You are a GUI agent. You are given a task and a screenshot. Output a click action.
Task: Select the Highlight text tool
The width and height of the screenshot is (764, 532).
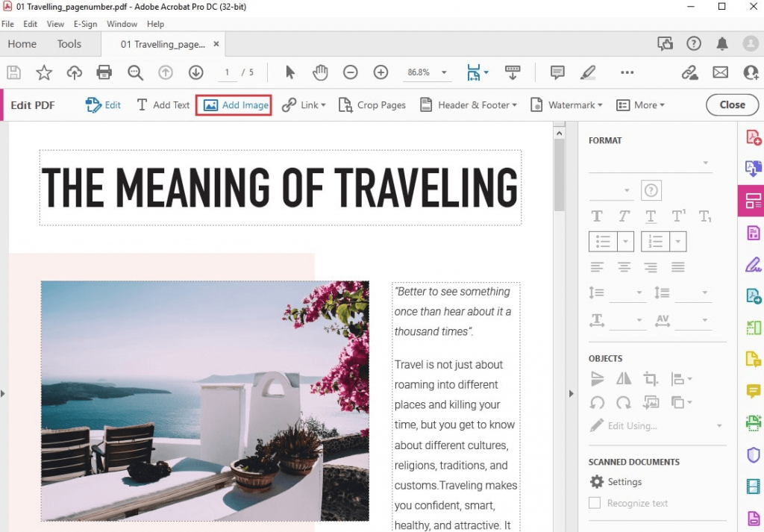(x=588, y=72)
